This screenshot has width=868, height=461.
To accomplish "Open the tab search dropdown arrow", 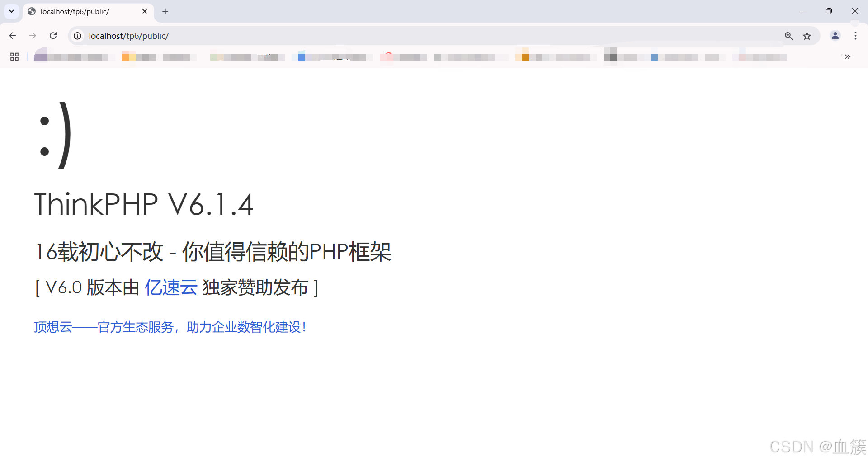I will pos(12,11).
